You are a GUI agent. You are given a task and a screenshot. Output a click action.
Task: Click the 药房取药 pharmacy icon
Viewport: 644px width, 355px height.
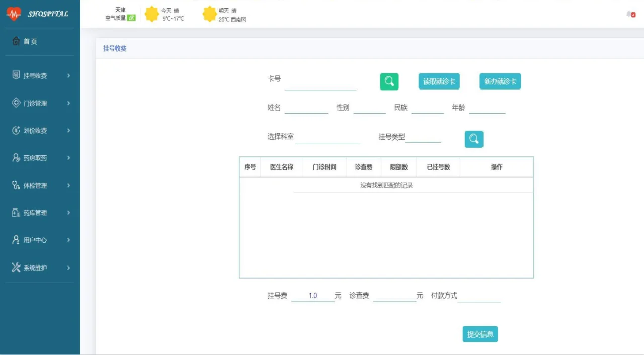click(16, 158)
